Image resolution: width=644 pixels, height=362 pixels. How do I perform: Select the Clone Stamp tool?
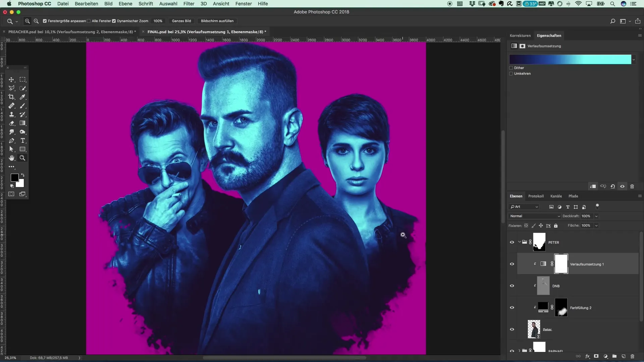point(11,114)
